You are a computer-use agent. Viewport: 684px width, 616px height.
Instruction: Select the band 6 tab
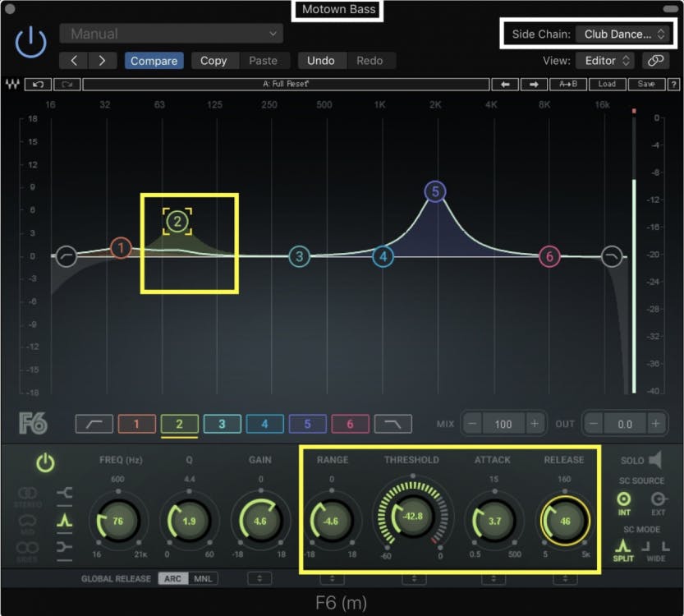point(350,424)
